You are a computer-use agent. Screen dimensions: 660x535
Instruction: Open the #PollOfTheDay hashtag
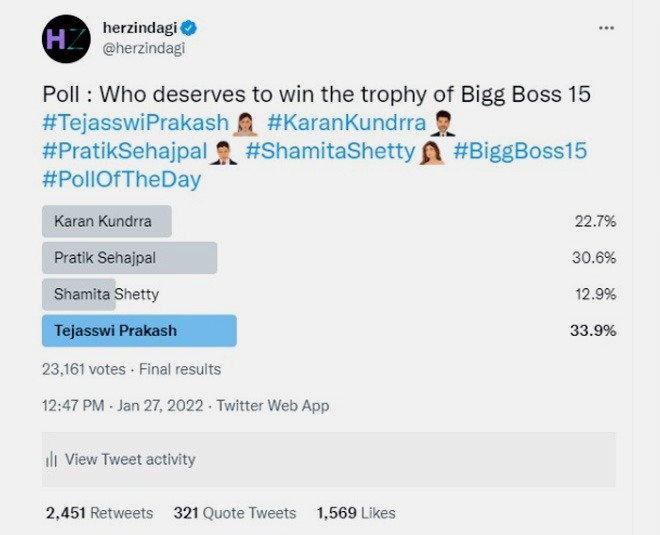(x=122, y=179)
